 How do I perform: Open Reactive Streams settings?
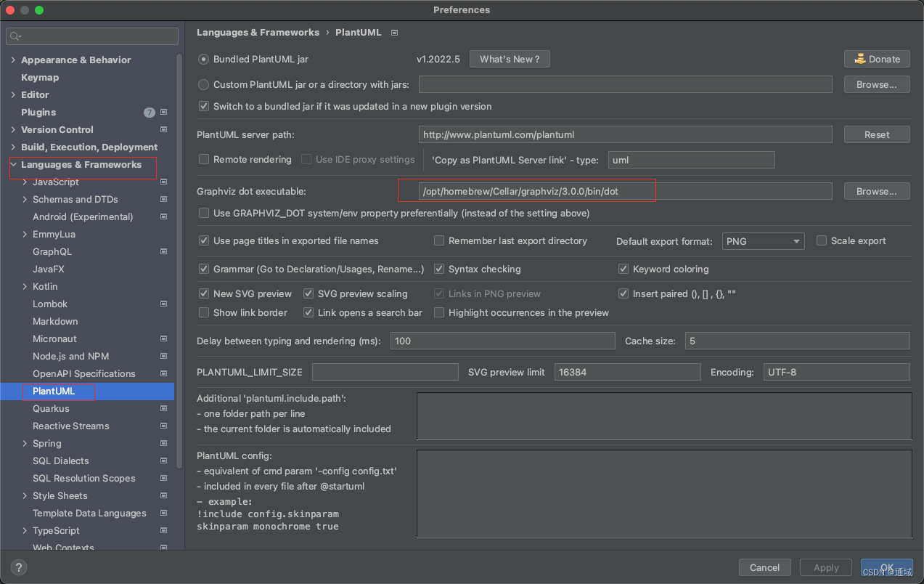71,426
